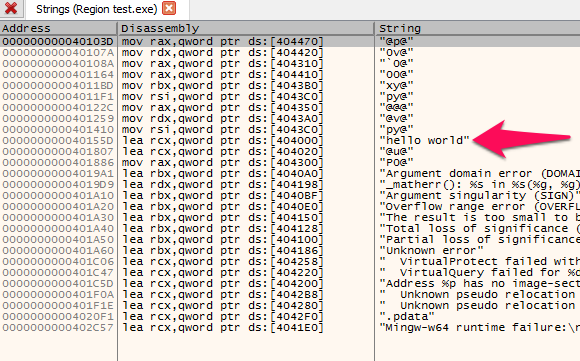The height and width of the screenshot is (361, 580).
Task: Click address 0000000000402C57
Action: click(x=58, y=328)
